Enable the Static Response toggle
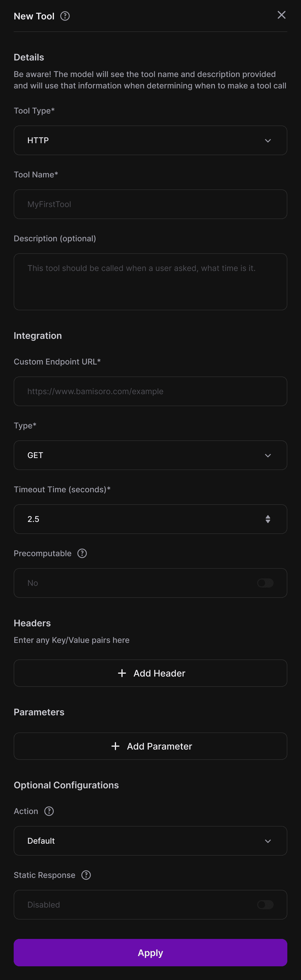Image resolution: width=301 pixels, height=980 pixels. (265, 905)
